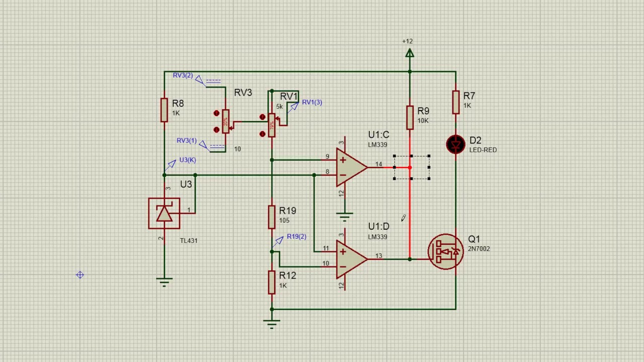Click the D2 red LED symbol
644x362 pixels.
point(456,145)
